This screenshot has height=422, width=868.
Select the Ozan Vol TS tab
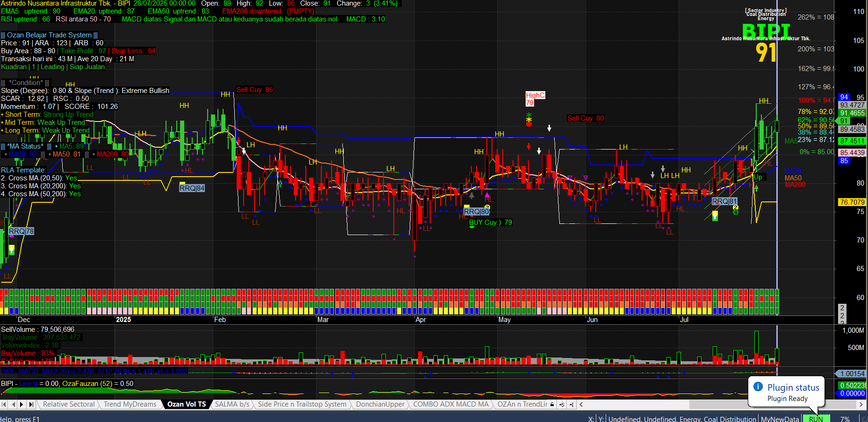[187, 404]
